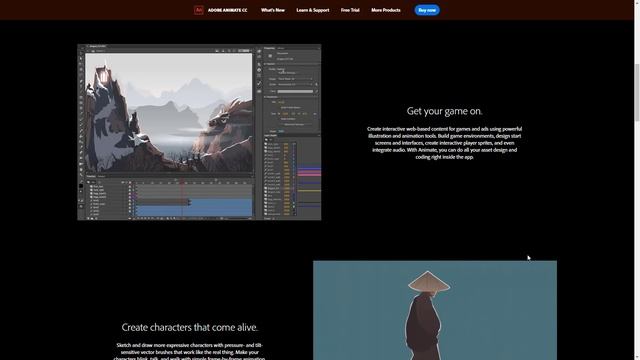Click the blue Buy now button

point(427,10)
